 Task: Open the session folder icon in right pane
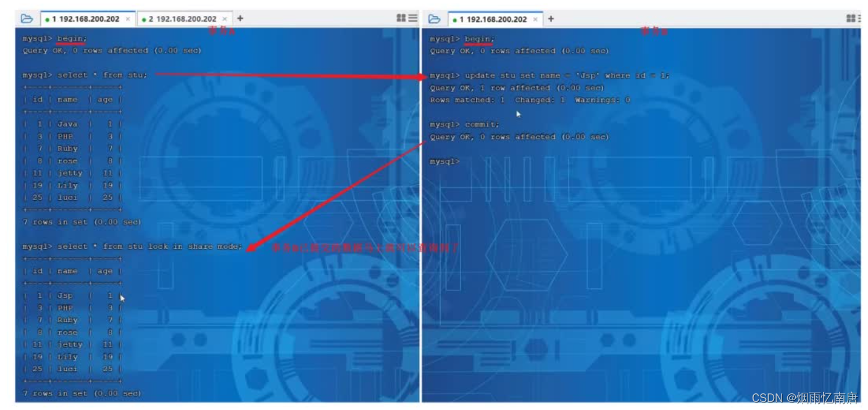pyautogui.click(x=434, y=19)
